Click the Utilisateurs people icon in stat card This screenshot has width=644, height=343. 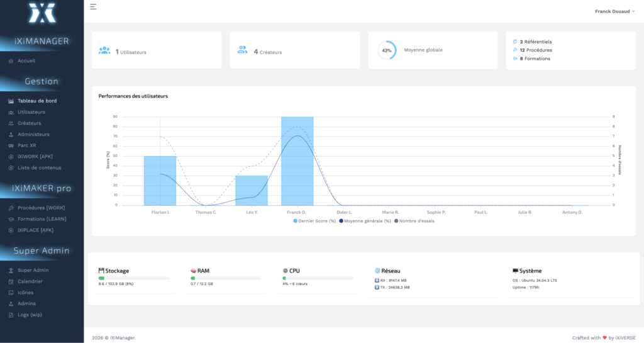[104, 51]
